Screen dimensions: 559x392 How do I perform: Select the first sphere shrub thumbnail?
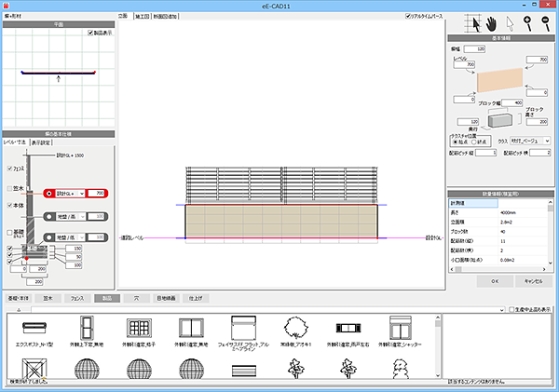(x=87, y=369)
